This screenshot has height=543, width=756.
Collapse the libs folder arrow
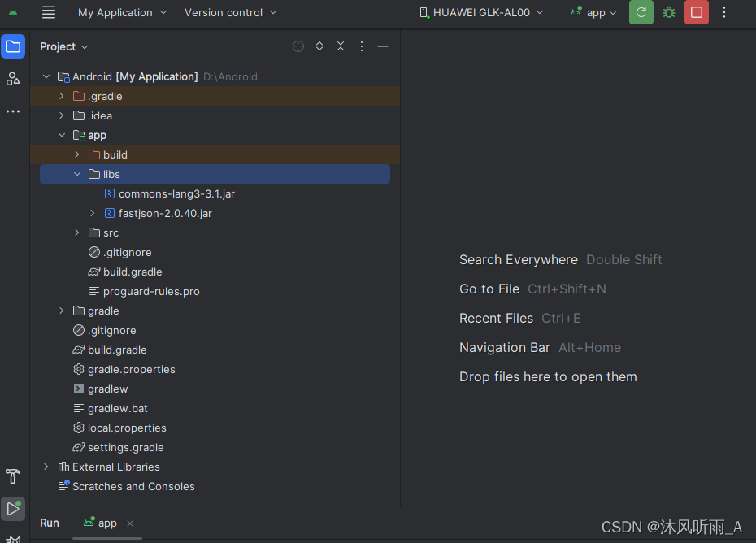[77, 174]
